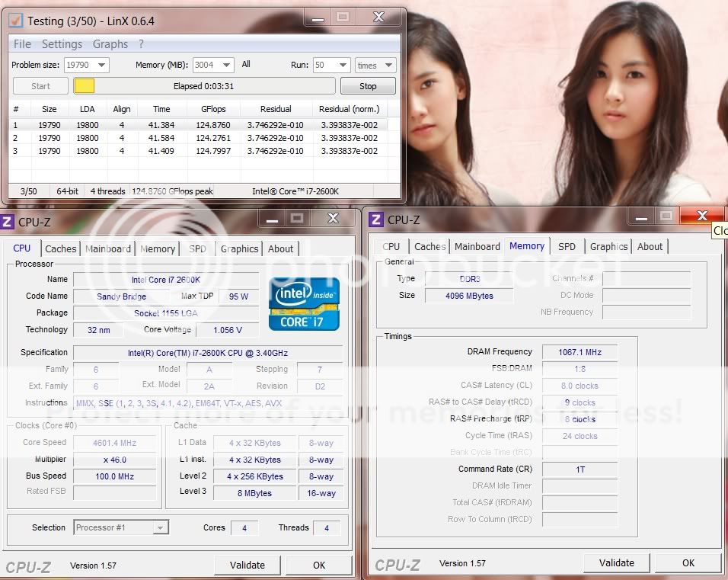Click the yellow status indicator in LinX

click(x=84, y=86)
